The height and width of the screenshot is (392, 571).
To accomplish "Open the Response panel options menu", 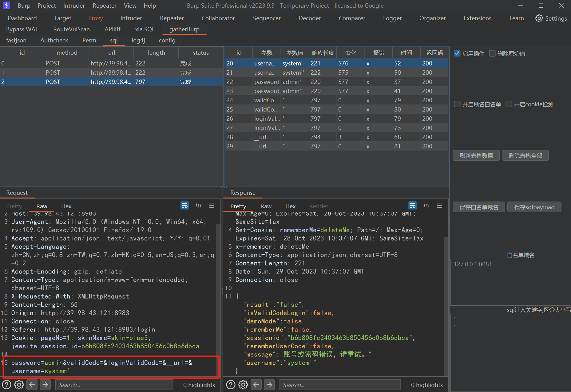I will (439, 206).
